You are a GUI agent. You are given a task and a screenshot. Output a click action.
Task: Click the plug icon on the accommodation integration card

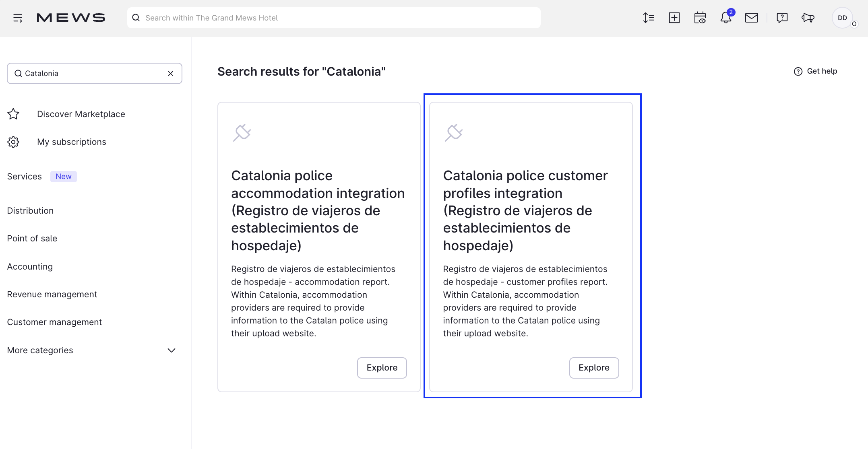(x=242, y=133)
